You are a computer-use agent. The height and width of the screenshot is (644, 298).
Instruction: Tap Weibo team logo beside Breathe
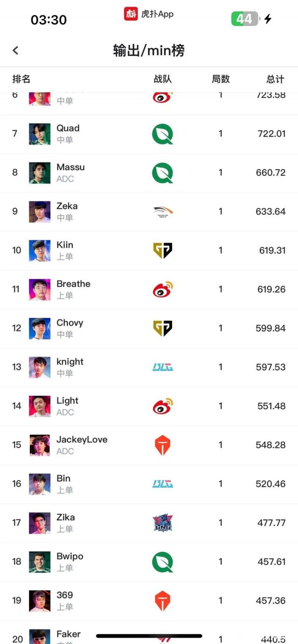[163, 289]
